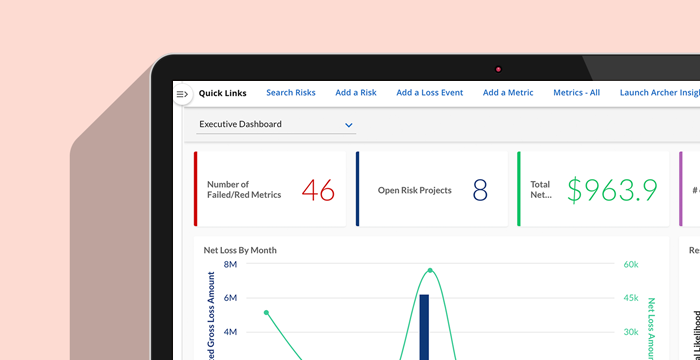Select the 30k axis label
The width and height of the screenshot is (700, 360).
click(631, 332)
